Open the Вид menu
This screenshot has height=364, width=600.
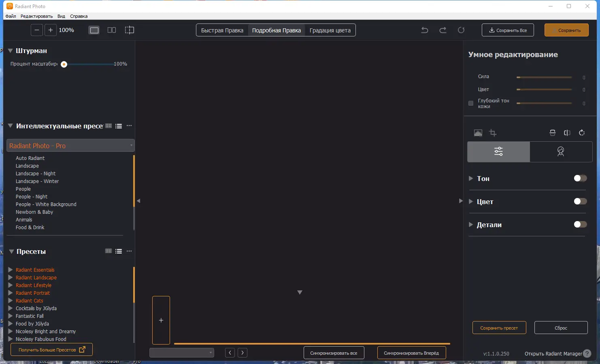pyautogui.click(x=61, y=16)
